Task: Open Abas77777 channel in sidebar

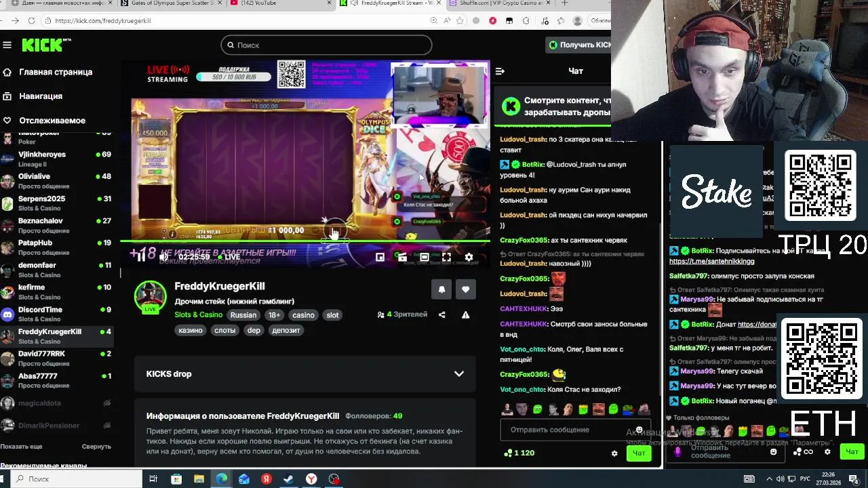Action: coord(58,380)
